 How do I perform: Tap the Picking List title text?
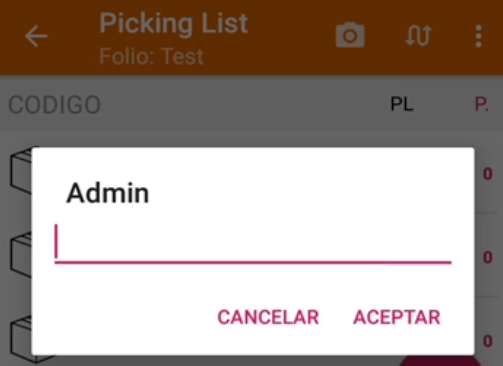point(174,23)
